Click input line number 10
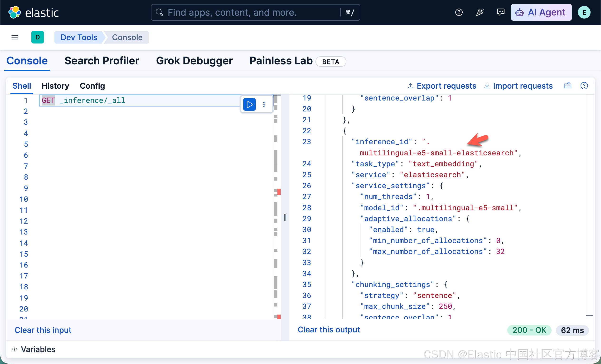Viewport: 601px width, 364px height. tap(24, 199)
